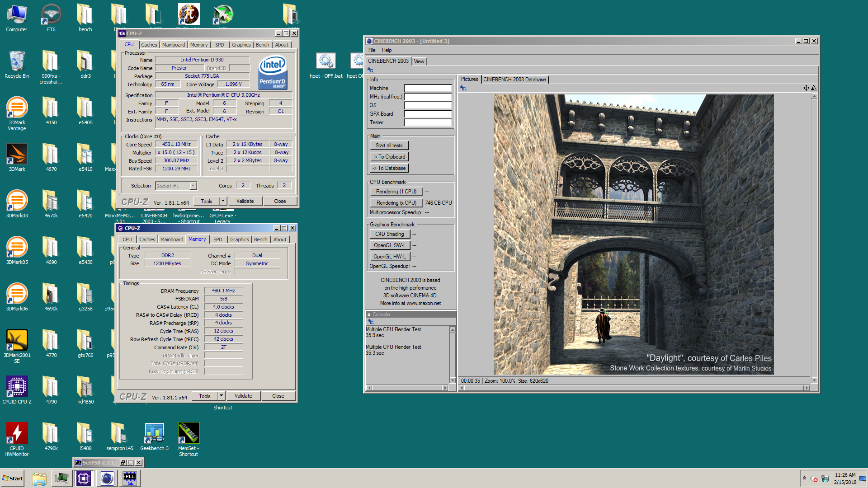Switch to Caches tab in top CPU-Z

[149, 45]
